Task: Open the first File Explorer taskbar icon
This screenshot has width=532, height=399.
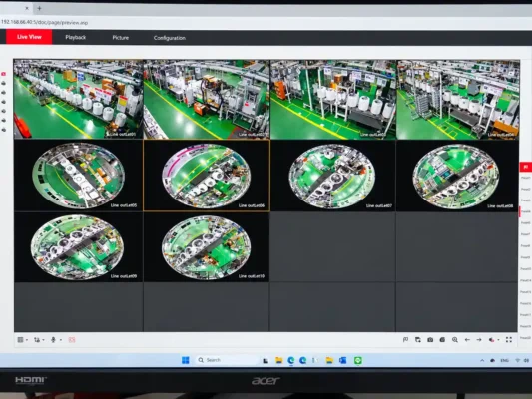Action: [278, 360]
